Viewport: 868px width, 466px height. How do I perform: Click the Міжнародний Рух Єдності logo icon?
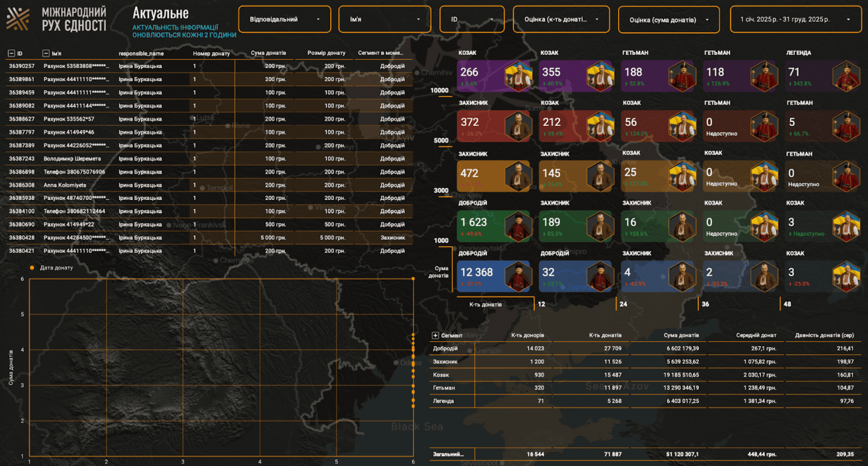coord(18,19)
